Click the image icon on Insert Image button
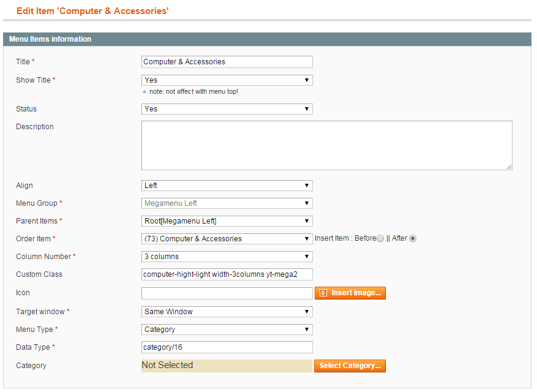This screenshot has height=392, width=537. 323,293
